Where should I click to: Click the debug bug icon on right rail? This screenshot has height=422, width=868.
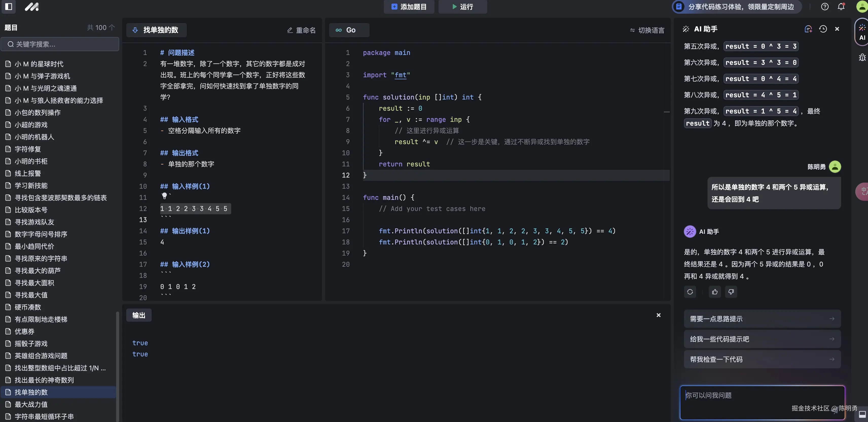pyautogui.click(x=862, y=57)
